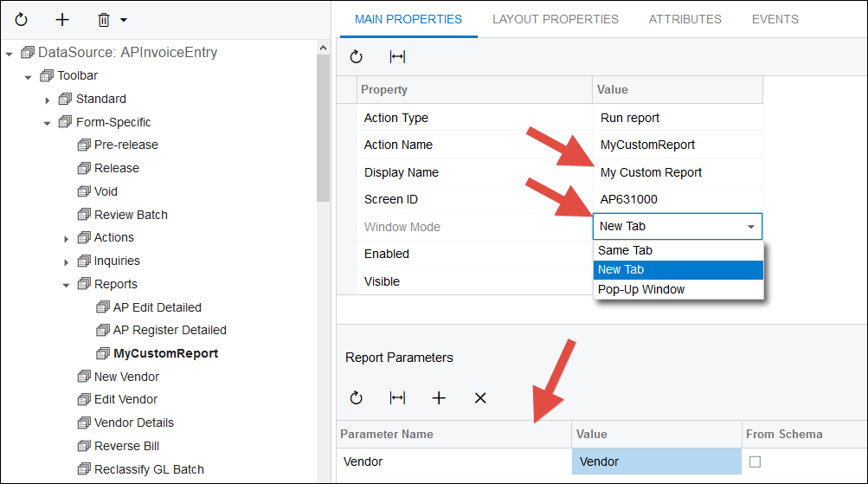Open the delete dropdown arrow beside trash
The width and height of the screenshot is (868, 484).
click(x=124, y=20)
